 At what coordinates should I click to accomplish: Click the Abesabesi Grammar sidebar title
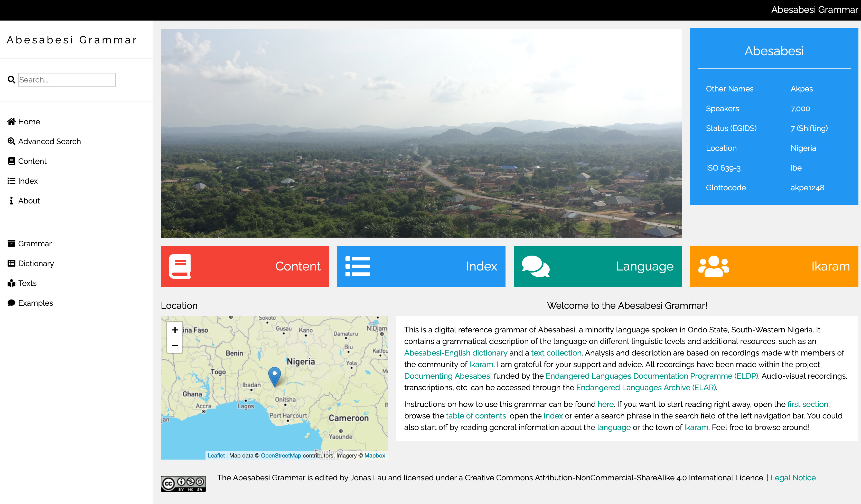[72, 40]
